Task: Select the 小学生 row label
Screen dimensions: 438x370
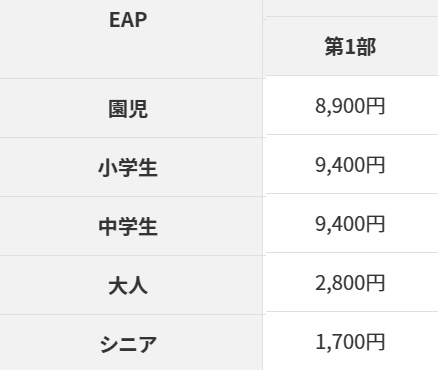Action: [131, 167]
